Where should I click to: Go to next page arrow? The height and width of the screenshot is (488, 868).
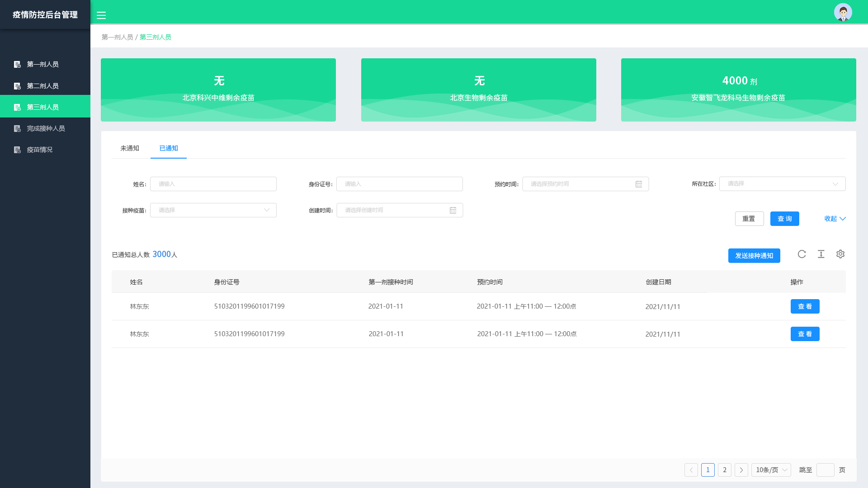[741, 470]
